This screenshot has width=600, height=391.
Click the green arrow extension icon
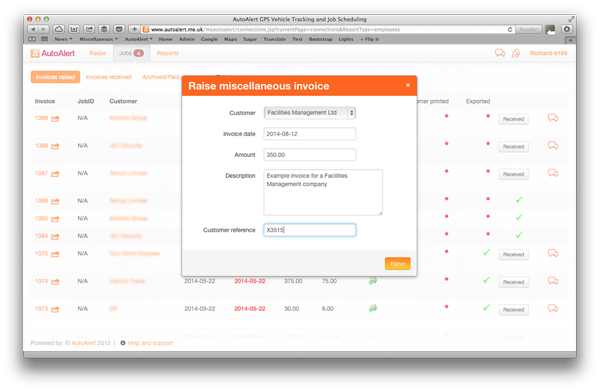[550, 29]
